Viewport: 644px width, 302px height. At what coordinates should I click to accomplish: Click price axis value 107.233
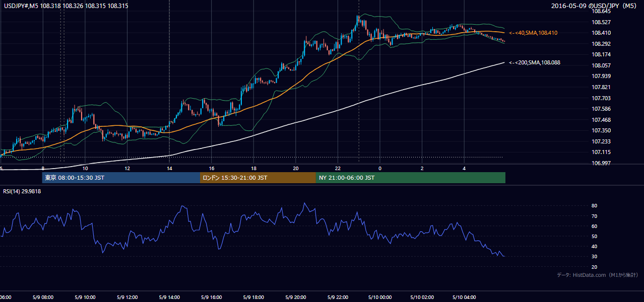(x=601, y=141)
